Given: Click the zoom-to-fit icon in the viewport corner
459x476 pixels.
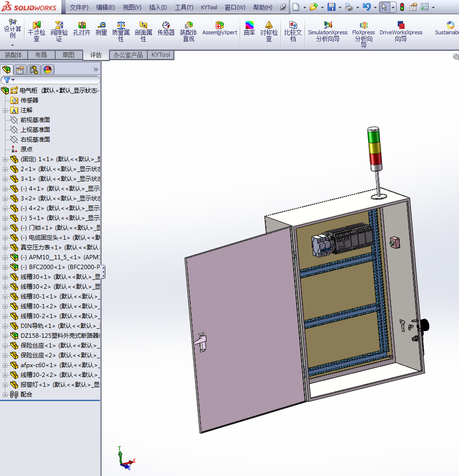Looking at the screenshot, I should pos(456,56).
